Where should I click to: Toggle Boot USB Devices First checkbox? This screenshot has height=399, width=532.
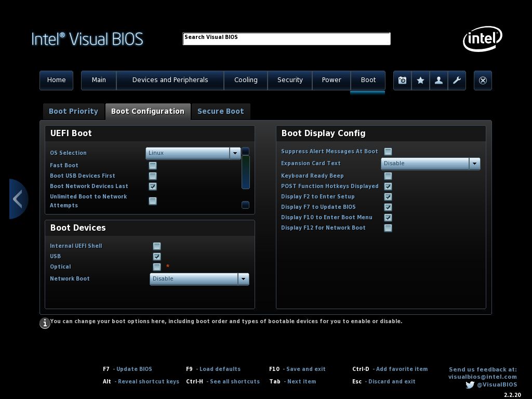coord(153,176)
